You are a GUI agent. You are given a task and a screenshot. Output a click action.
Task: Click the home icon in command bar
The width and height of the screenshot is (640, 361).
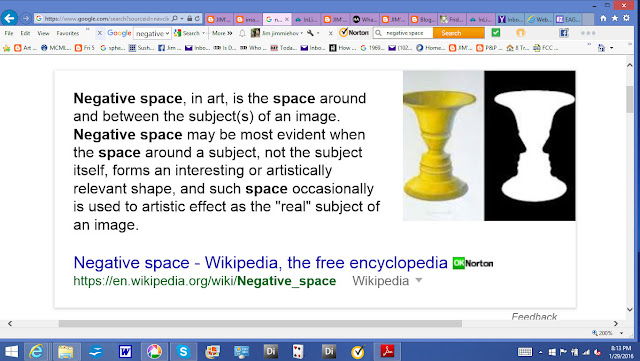coord(601,48)
